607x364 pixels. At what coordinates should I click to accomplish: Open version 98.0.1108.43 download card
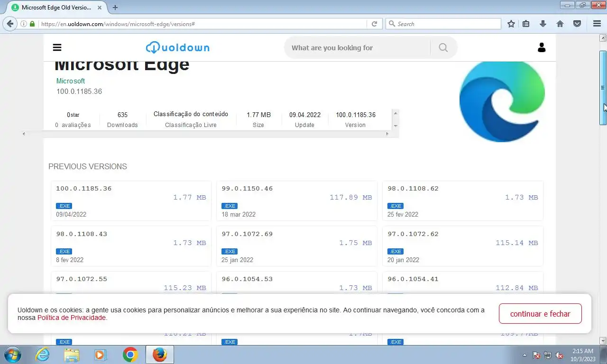click(131, 246)
